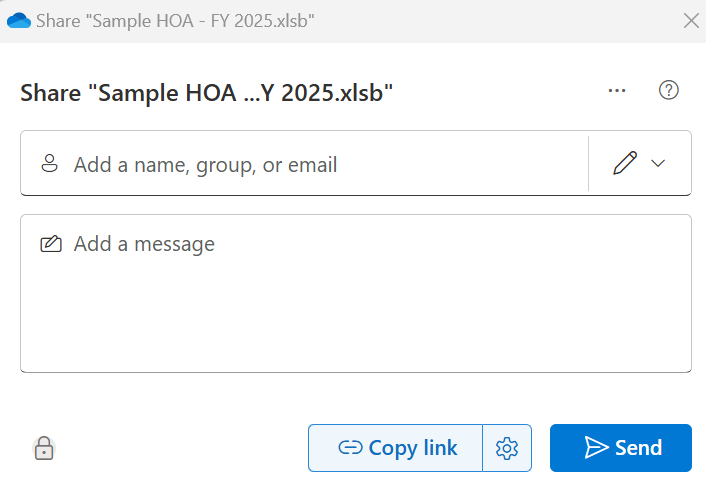Viewport: 706px width, 499px height.
Task: Close the Share dialog window
Action: [x=689, y=21]
